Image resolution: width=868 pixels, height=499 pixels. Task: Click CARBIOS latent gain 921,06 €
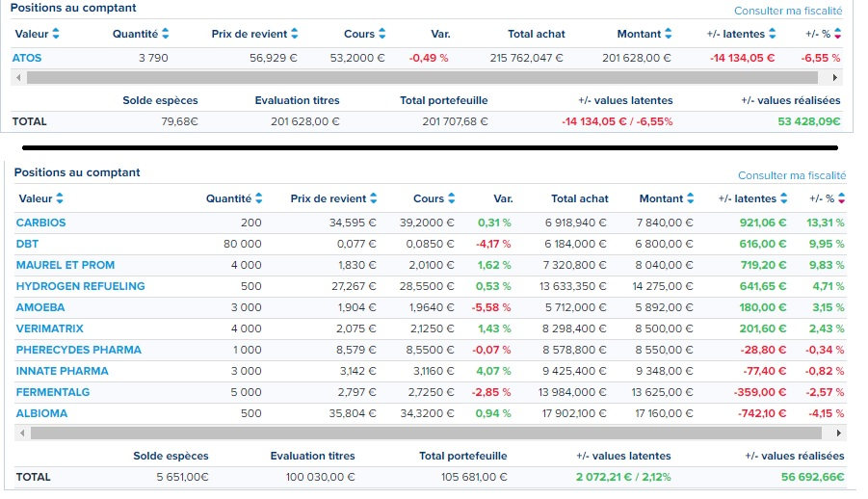[763, 223]
